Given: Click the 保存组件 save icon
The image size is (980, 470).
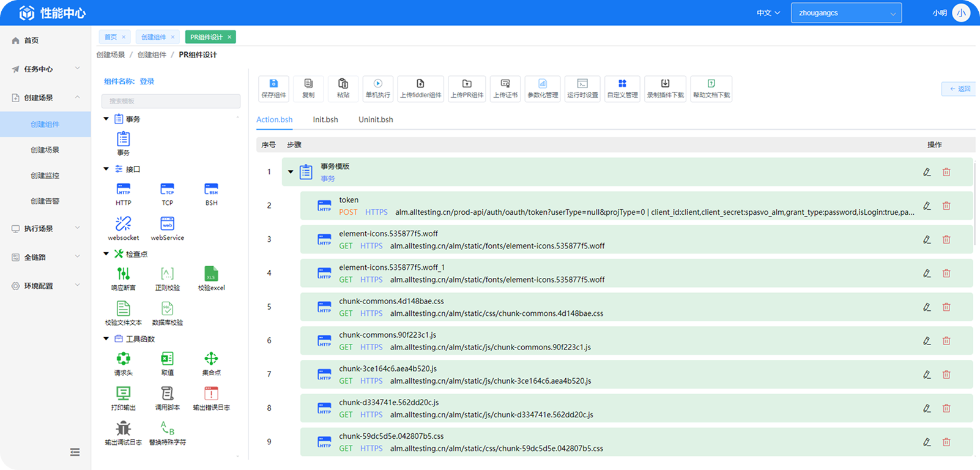Looking at the screenshot, I should tap(273, 84).
